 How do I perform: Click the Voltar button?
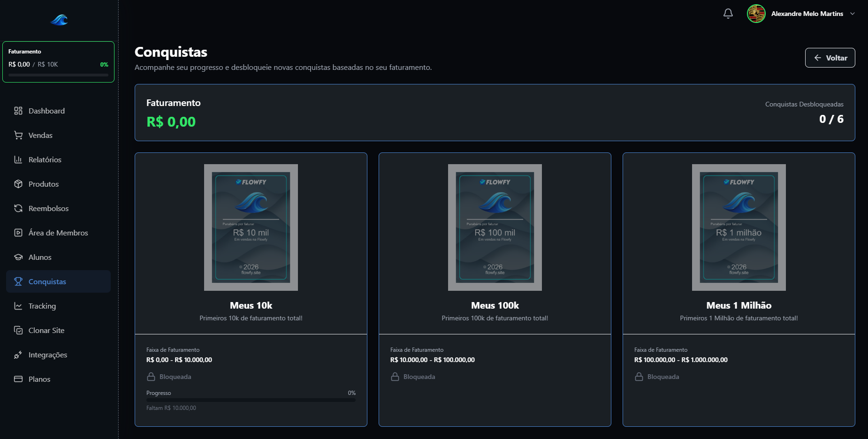830,58
